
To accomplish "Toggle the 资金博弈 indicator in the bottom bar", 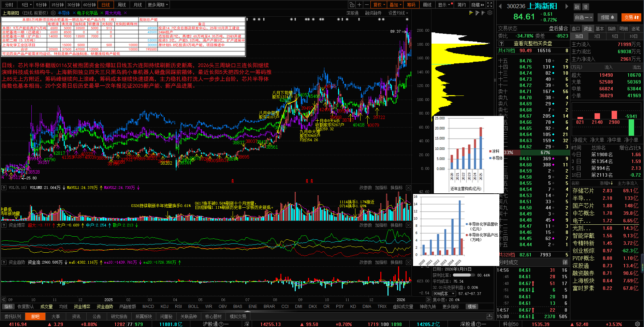I will (82, 307).
